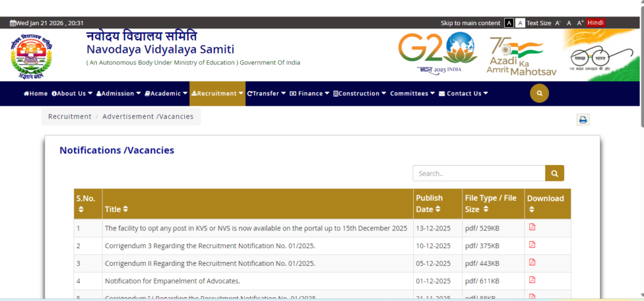The image size is (644, 301).
Task: Click publish date 10-12-2025
Action: click(x=433, y=246)
